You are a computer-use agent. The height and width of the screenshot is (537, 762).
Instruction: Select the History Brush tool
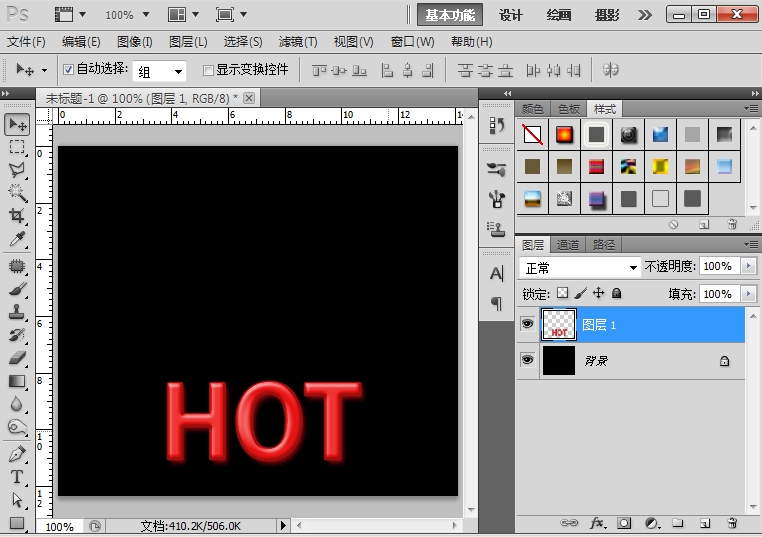click(17, 335)
